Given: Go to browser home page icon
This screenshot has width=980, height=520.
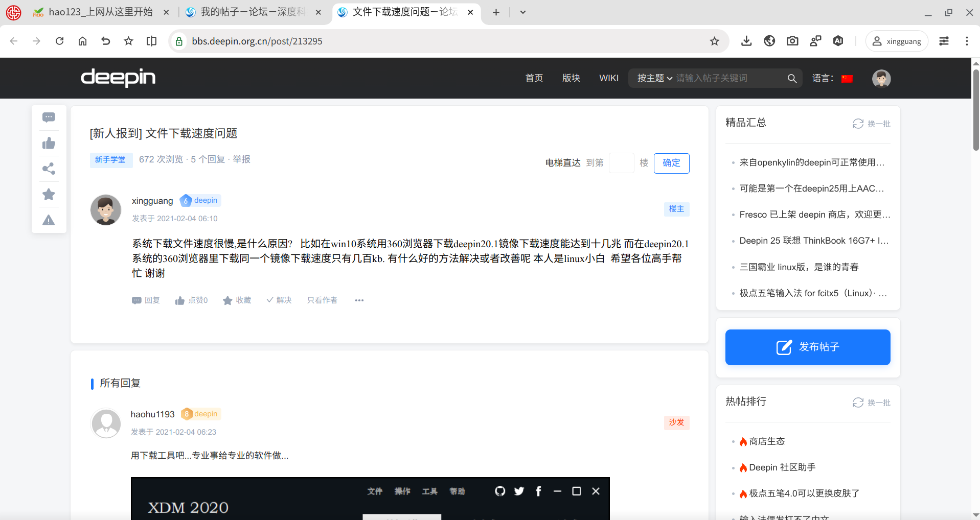Looking at the screenshot, I should [82, 41].
